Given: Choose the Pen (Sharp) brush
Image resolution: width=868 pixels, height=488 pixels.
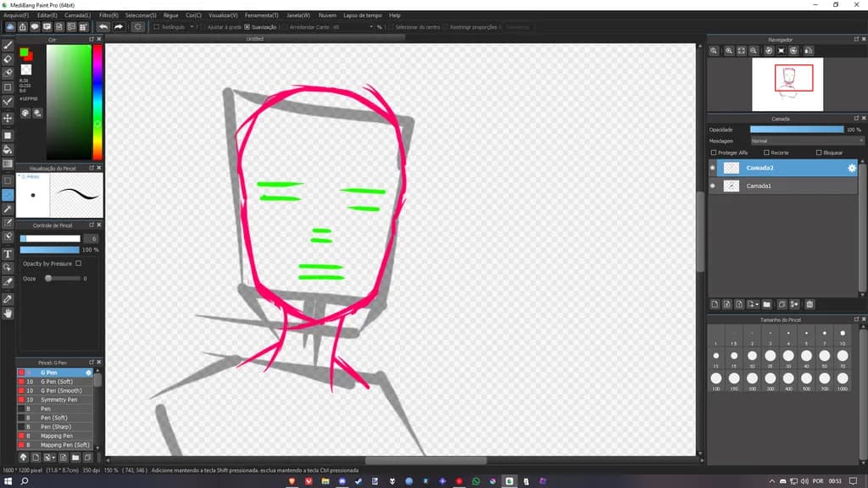Looking at the screenshot, I should 55,427.
